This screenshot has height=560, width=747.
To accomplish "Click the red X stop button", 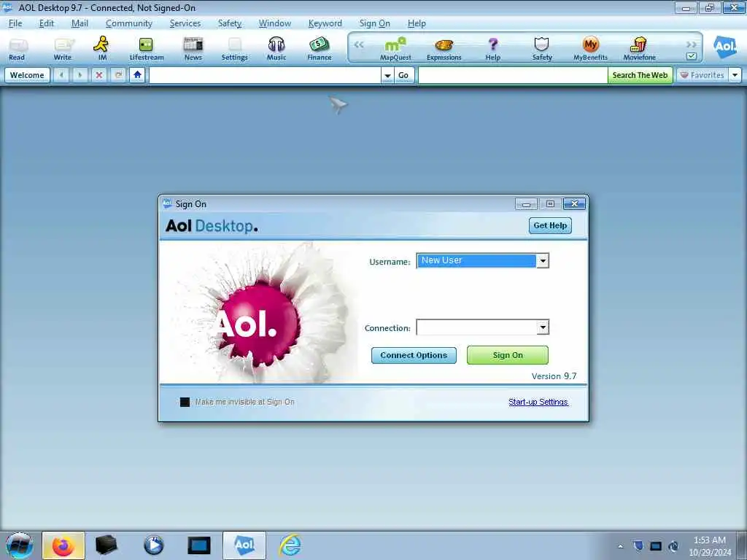I will pyautogui.click(x=99, y=75).
